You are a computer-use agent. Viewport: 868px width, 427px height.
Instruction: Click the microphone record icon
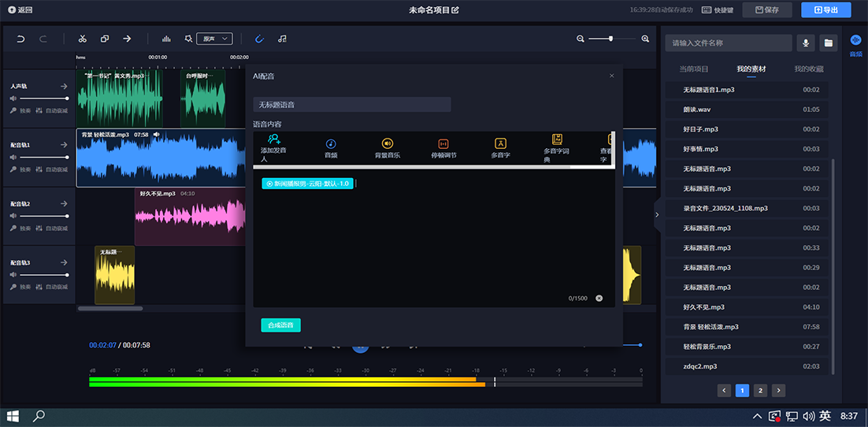(x=806, y=43)
